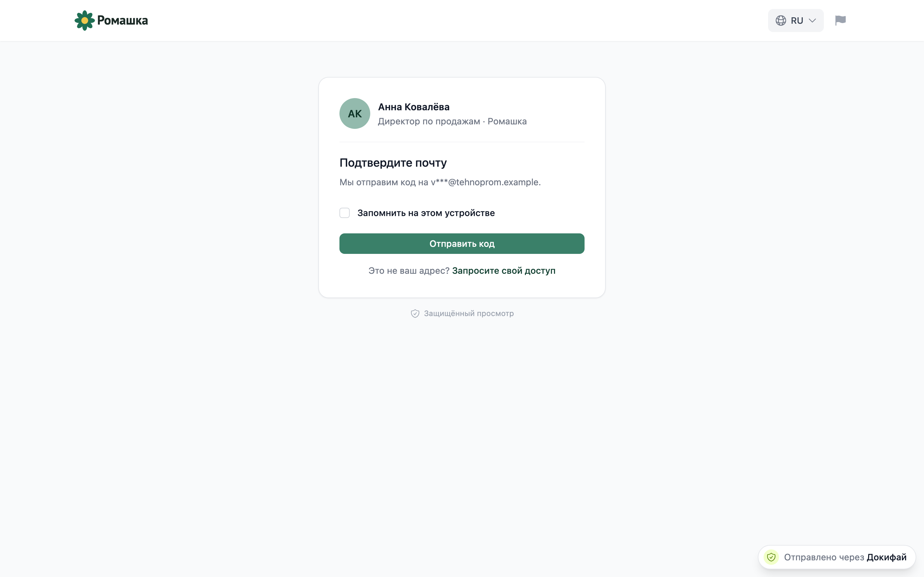Image resolution: width=924 pixels, height=577 pixels.
Task: Open the Докифай link in the badge
Action: pos(886,557)
